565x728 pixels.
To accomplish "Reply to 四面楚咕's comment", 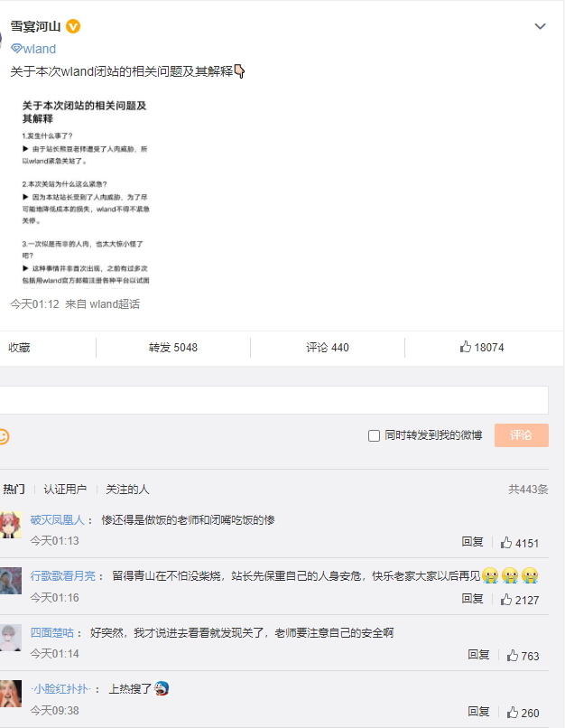I will click(478, 655).
